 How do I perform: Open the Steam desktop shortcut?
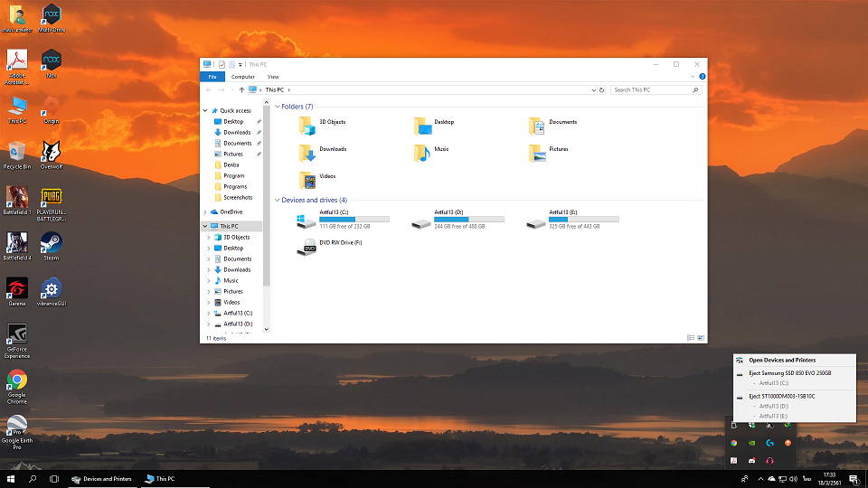(51, 244)
